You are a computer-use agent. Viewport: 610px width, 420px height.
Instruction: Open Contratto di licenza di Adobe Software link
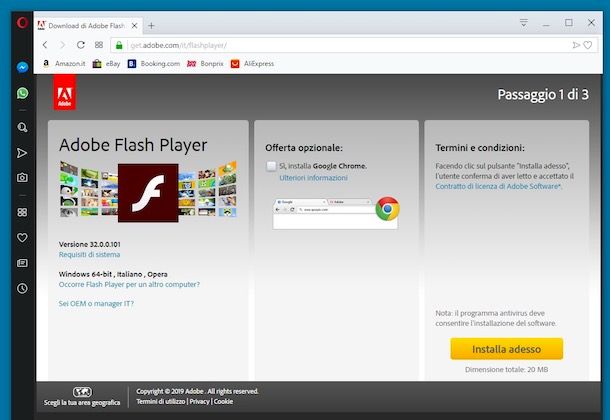click(498, 186)
